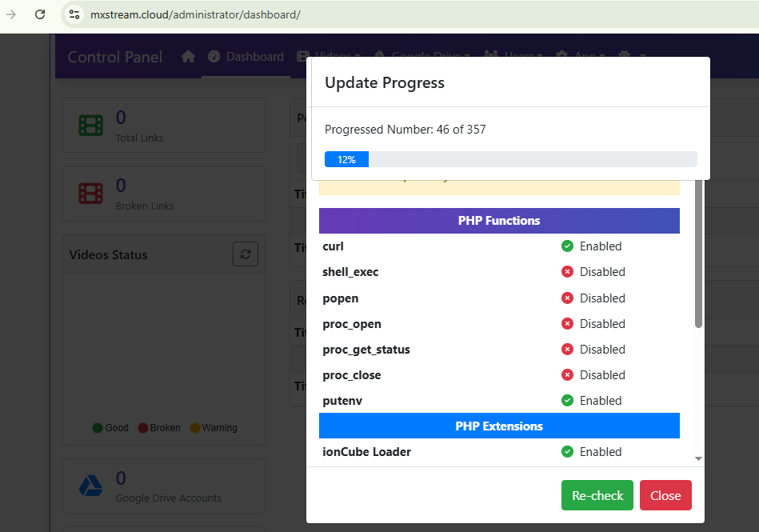This screenshot has height=532, width=759.
Task: Open the Dashboard tab in navbar
Action: click(246, 57)
